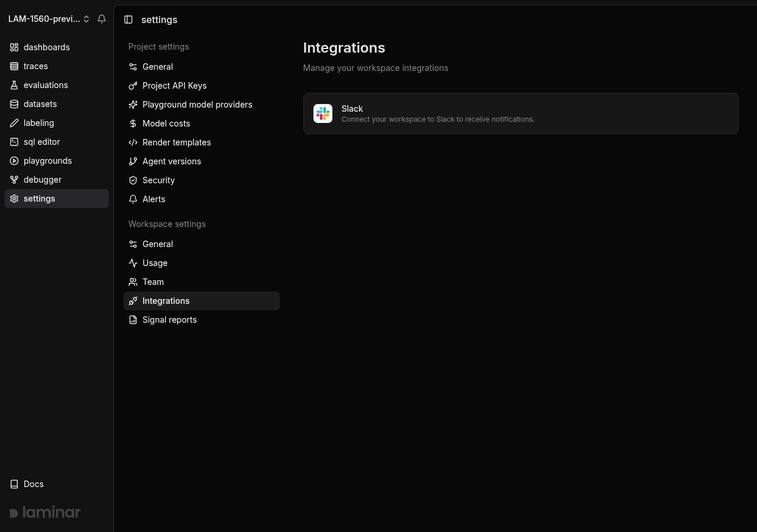Click the dashboards grid icon
The height and width of the screenshot is (532, 757).
click(14, 47)
